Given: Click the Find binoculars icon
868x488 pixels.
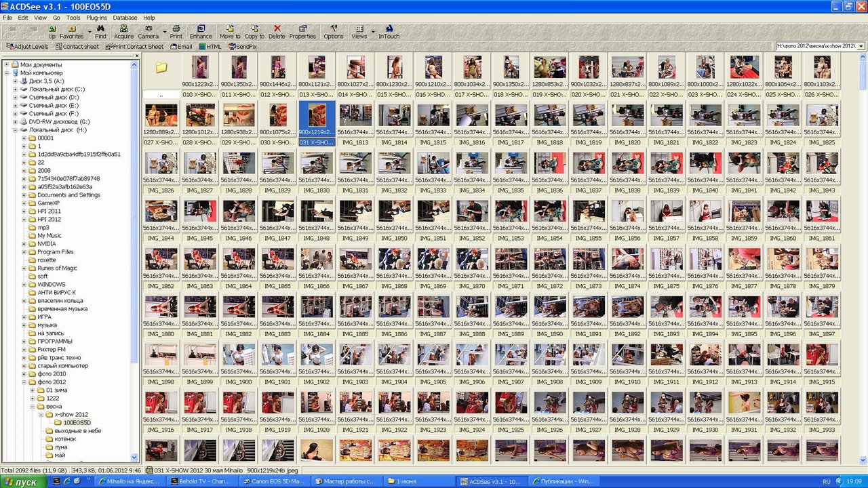Looking at the screenshot, I should pos(100,32).
